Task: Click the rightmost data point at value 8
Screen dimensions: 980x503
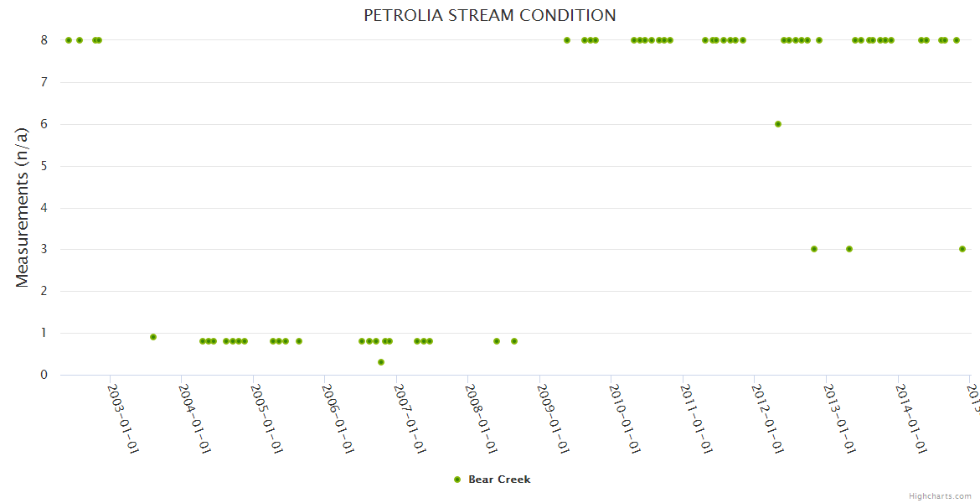Action: pos(957,40)
